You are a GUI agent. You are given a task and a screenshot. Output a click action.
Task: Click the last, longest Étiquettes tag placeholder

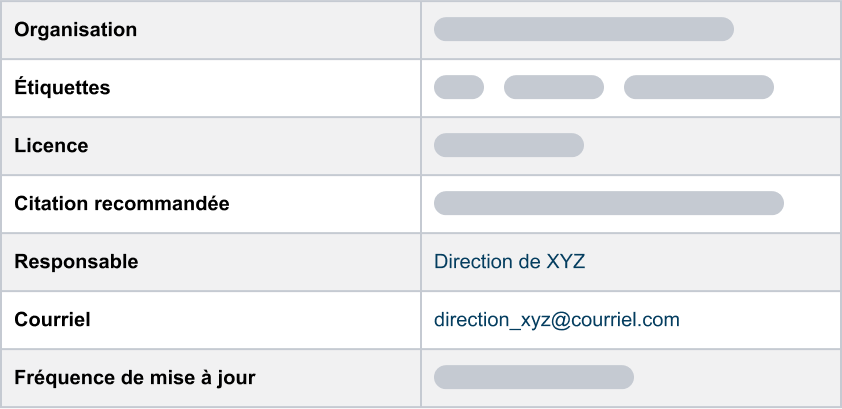pos(698,87)
